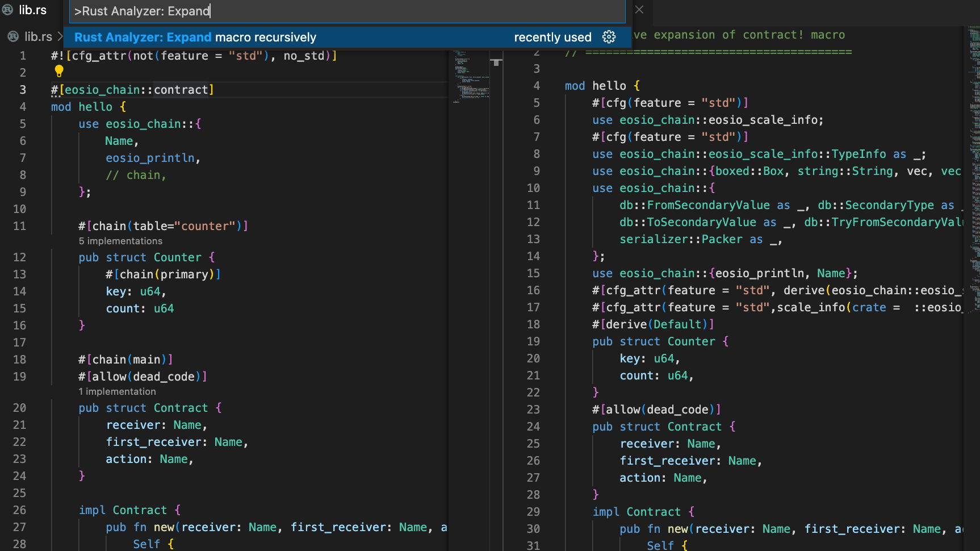Viewport: 980px width, 551px height.
Task: Click 'serializer::Packer as _,' in right editor
Action: pos(701,239)
